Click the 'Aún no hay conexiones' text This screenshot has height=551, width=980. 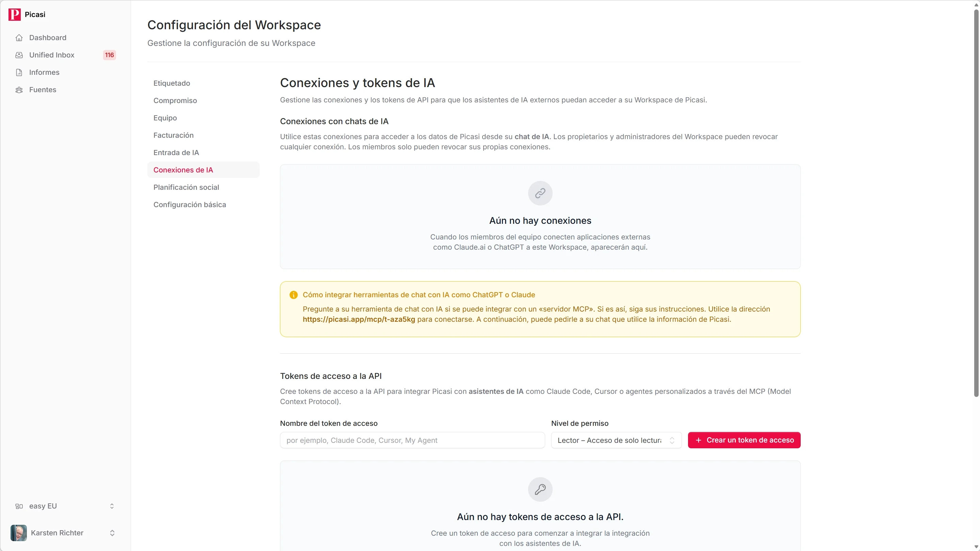coord(540,220)
